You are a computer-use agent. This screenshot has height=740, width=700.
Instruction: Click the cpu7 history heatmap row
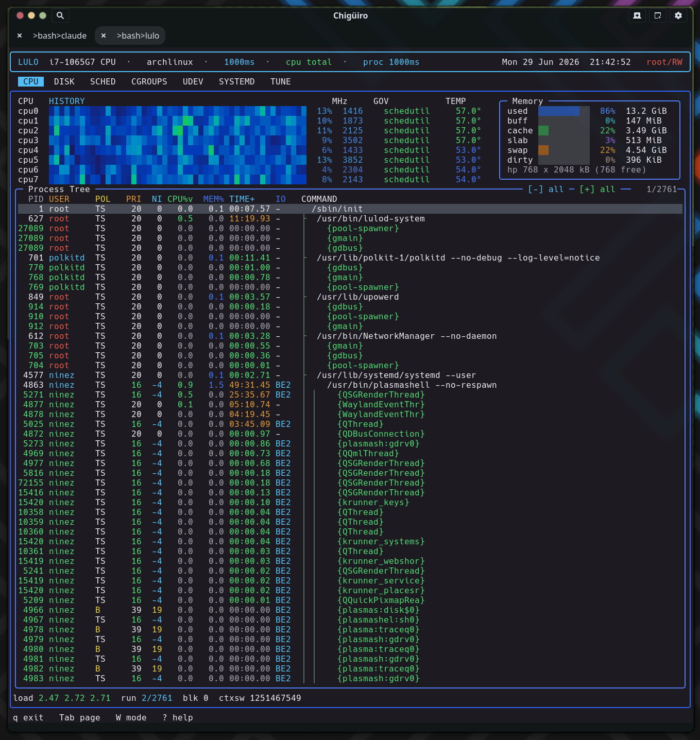(178, 179)
